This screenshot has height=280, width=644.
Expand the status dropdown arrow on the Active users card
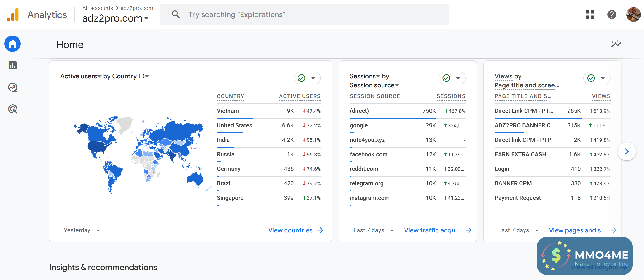coord(313,78)
